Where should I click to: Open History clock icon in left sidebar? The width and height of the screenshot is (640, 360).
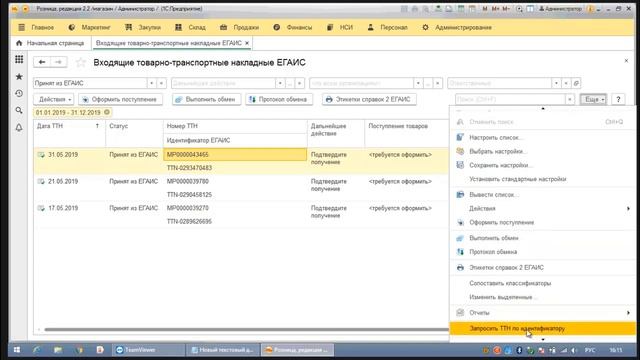point(19,93)
